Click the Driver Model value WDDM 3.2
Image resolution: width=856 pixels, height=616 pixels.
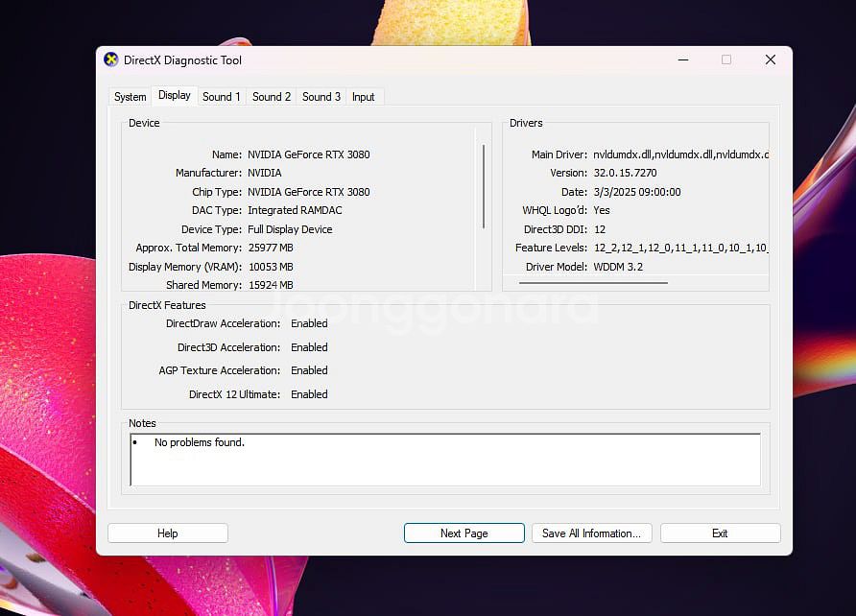618,267
